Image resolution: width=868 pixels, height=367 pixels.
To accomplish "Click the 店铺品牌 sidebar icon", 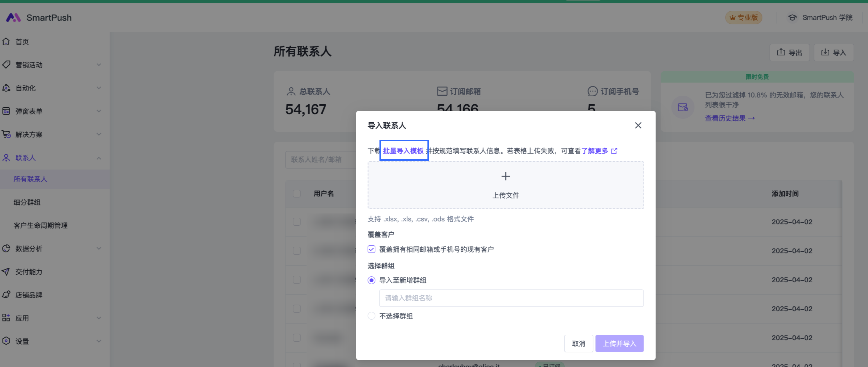I will tap(6, 295).
